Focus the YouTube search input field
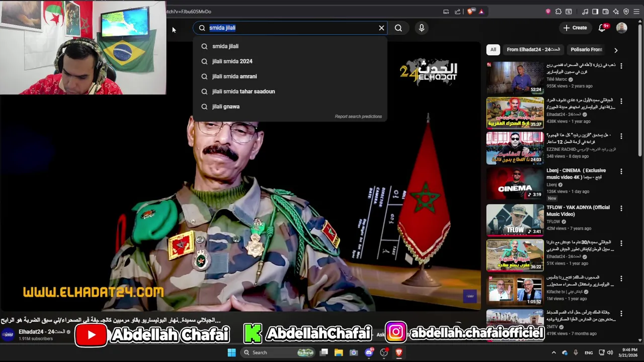 coord(290,28)
